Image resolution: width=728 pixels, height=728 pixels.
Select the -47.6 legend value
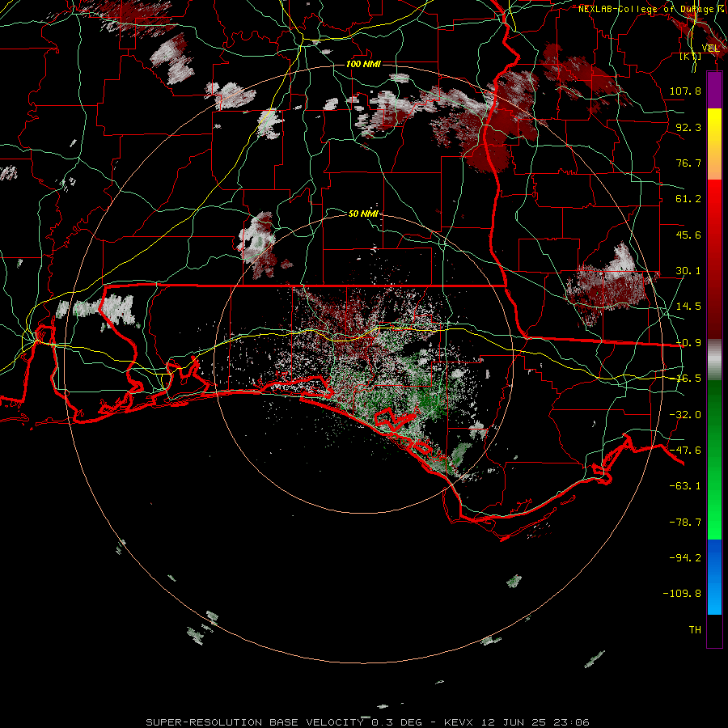pos(685,451)
